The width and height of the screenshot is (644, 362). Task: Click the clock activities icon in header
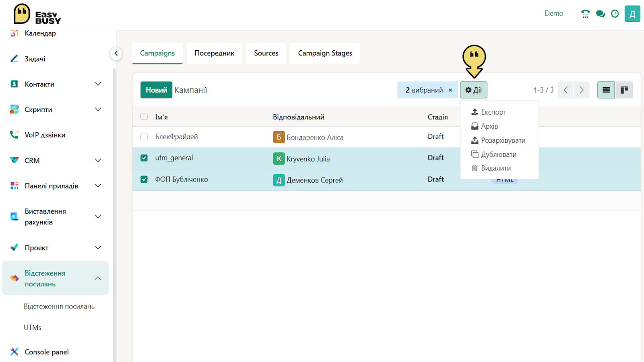[615, 14]
